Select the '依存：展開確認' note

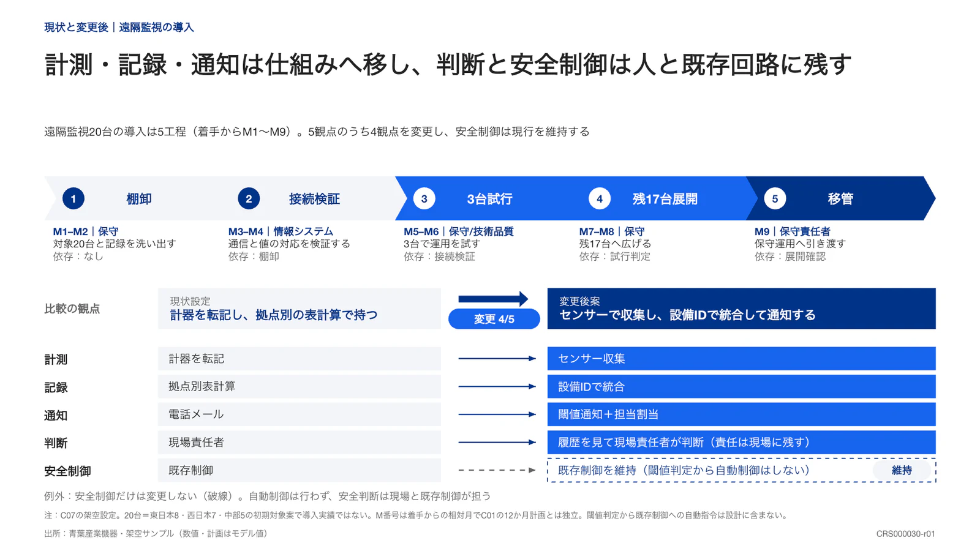point(790,257)
